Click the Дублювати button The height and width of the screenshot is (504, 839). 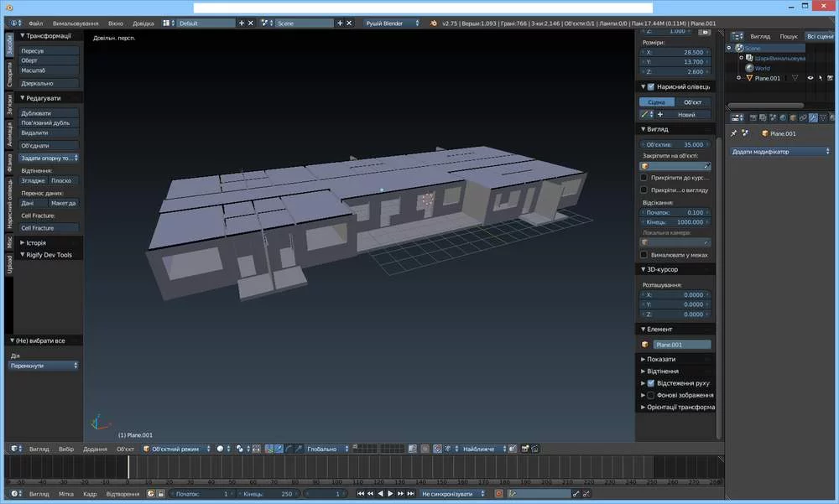pos(49,112)
